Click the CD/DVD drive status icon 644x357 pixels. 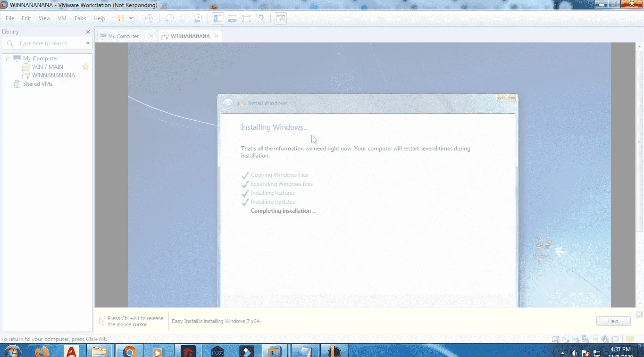pyautogui.click(x=566, y=339)
